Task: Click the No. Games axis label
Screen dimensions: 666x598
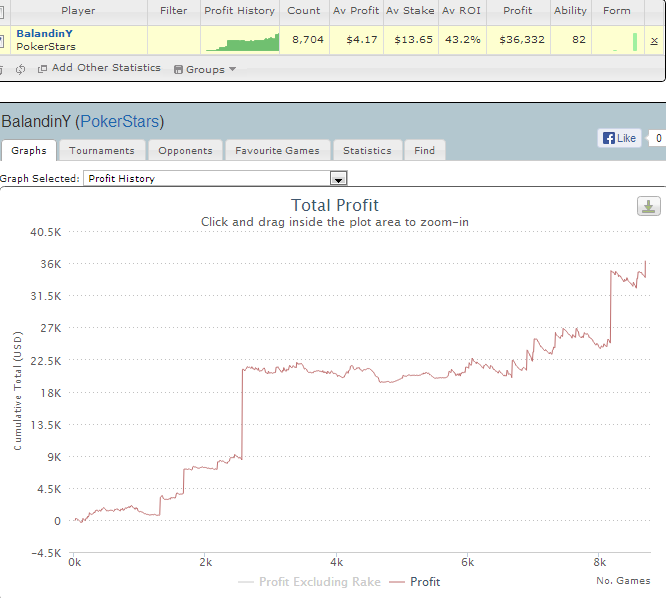Action: tap(623, 581)
